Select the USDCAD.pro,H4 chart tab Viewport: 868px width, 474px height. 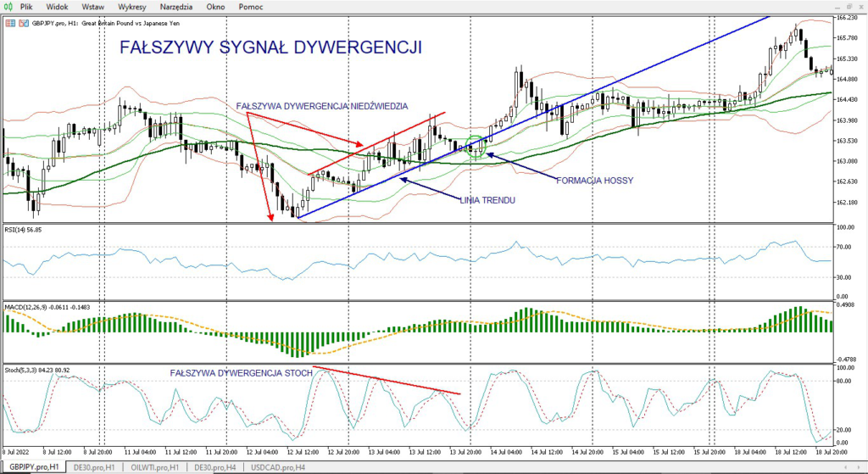(274, 467)
